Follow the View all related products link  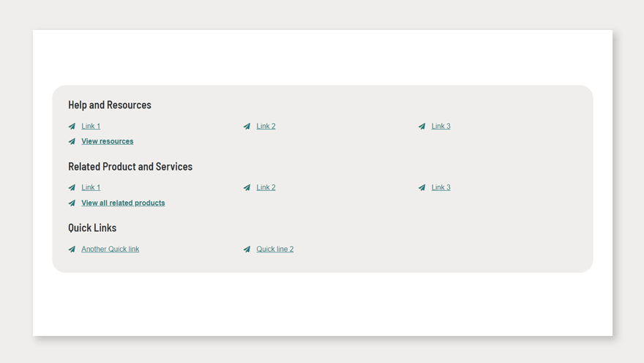click(x=123, y=203)
